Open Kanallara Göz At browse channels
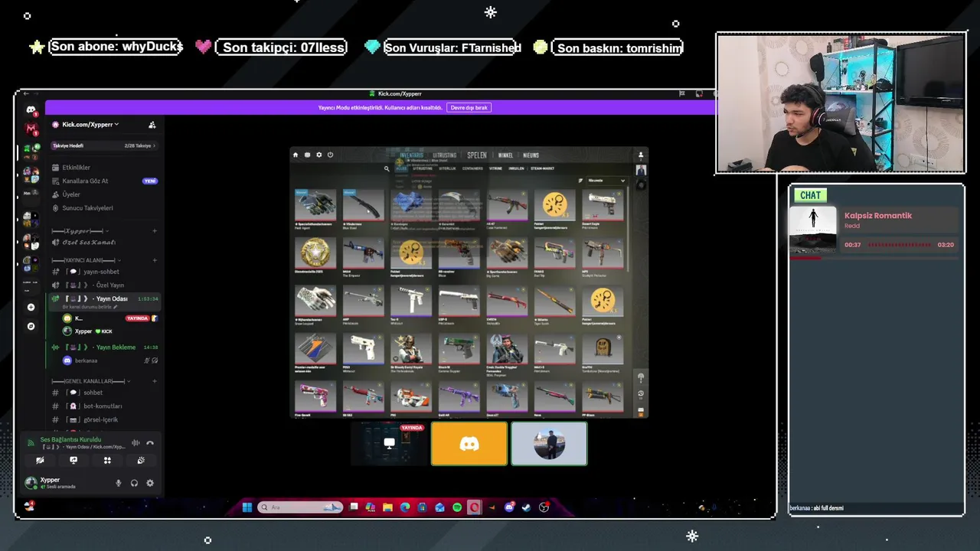This screenshot has height=551, width=980. point(104,181)
